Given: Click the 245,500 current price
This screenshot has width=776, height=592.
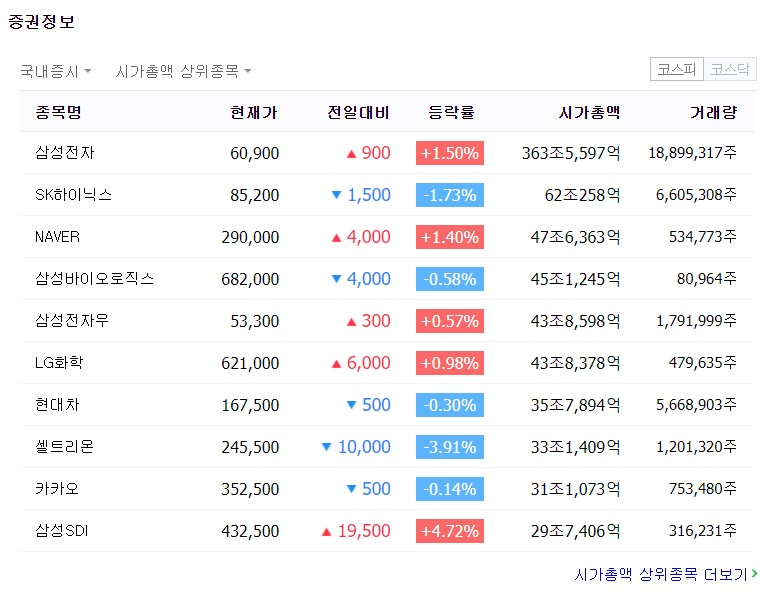Looking at the screenshot, I should 250,447.
